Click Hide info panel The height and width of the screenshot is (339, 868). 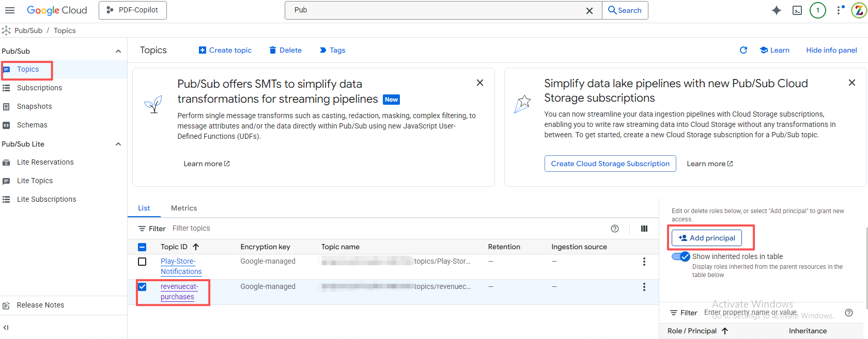coord(831,50)
